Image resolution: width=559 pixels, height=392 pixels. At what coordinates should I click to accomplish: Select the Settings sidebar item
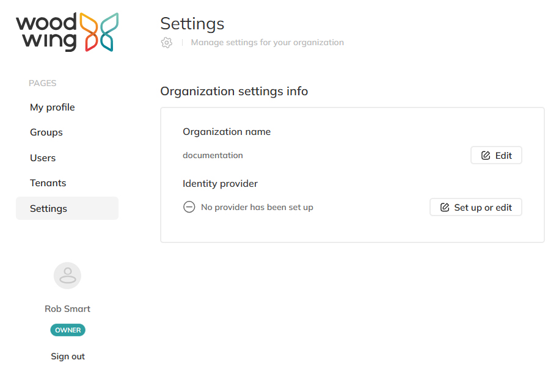tap(67, 208)
